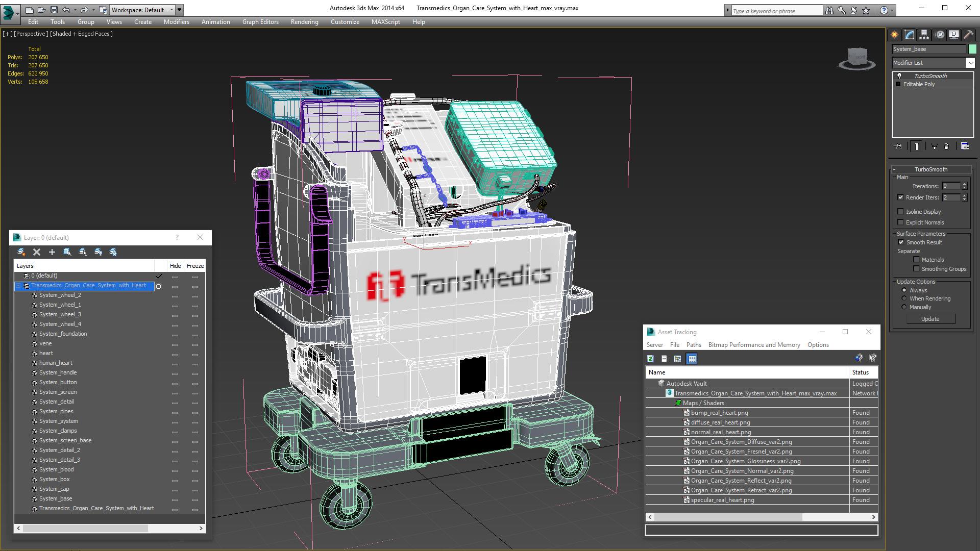Click Hide column header in Layer dialog
This screenshot has width=980, height=551.
[176, 266]
